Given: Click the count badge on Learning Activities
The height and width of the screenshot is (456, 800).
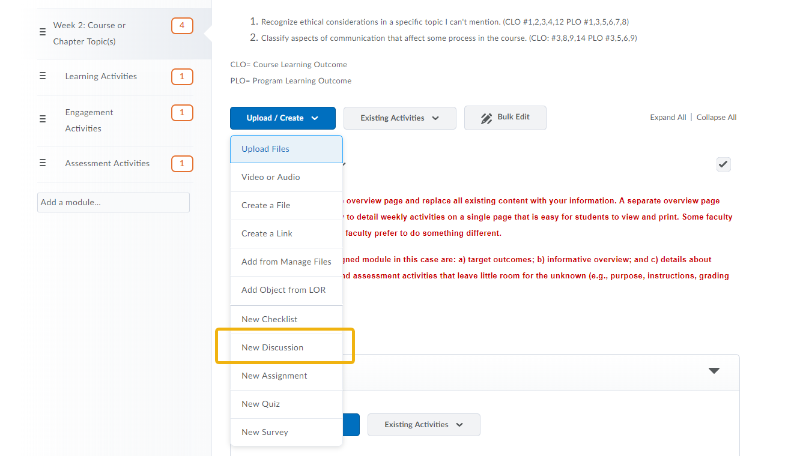Looking at the screenshot, I should point(182,76).
